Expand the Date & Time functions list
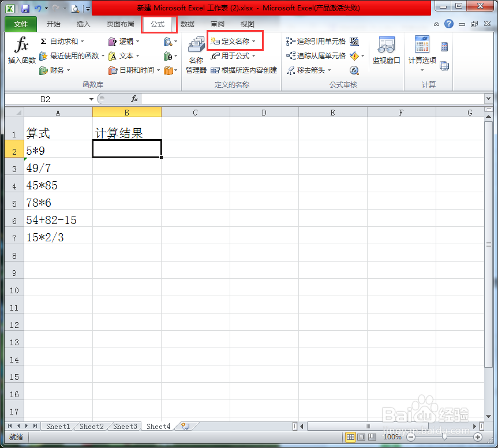 click(136, 70)
